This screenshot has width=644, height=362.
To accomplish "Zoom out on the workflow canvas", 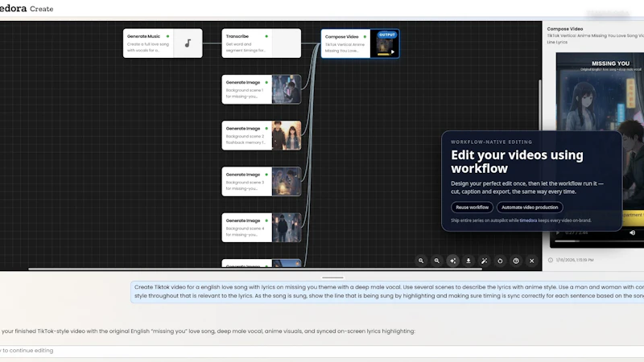I will (x=436, y=261).
